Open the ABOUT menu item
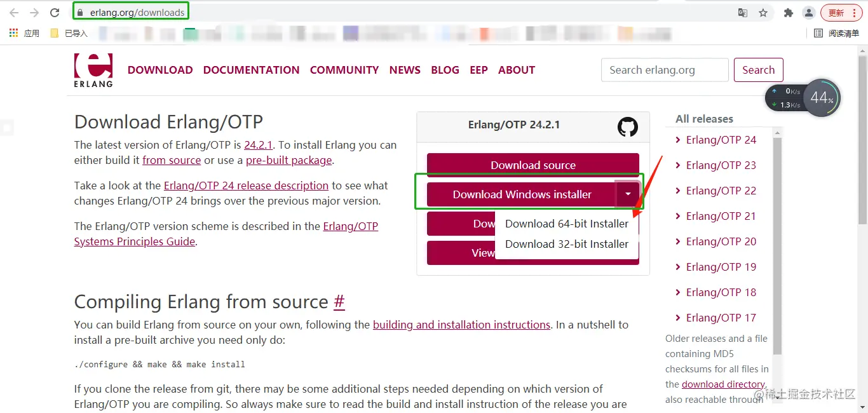 point(517,70)
